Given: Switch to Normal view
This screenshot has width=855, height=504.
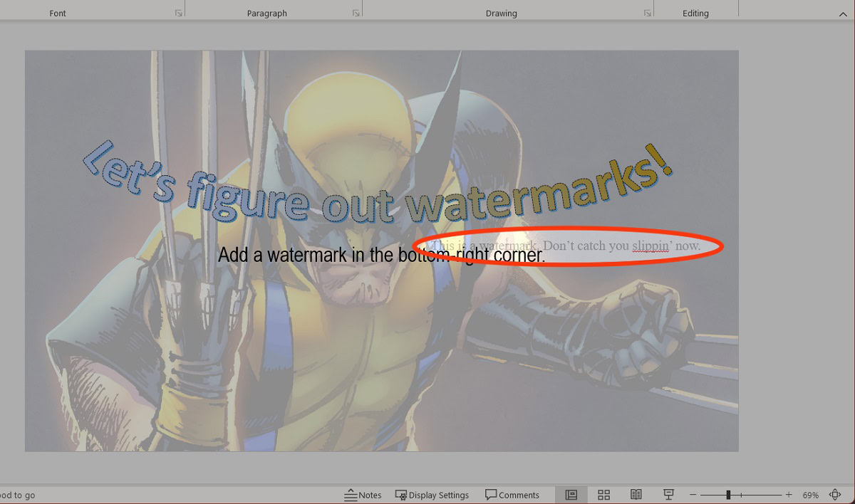Looking at the screenshot, I should tap(571, 495).
